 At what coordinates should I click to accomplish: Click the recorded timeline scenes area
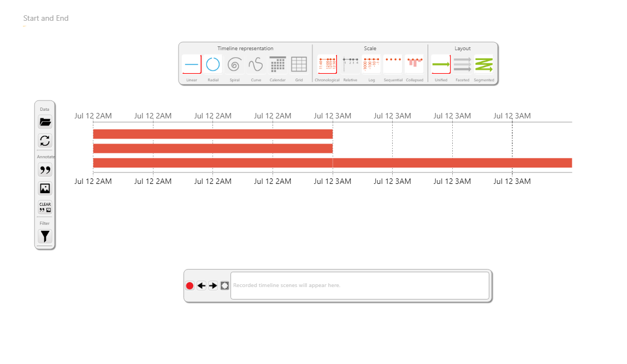(x=360, y=285)
